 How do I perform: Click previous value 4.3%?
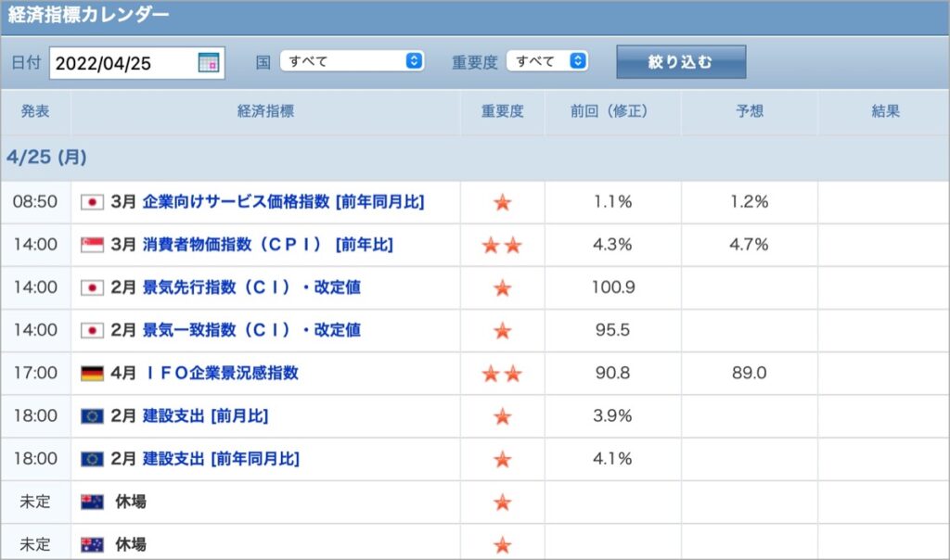pyautogui.click(x=612, y=245)
